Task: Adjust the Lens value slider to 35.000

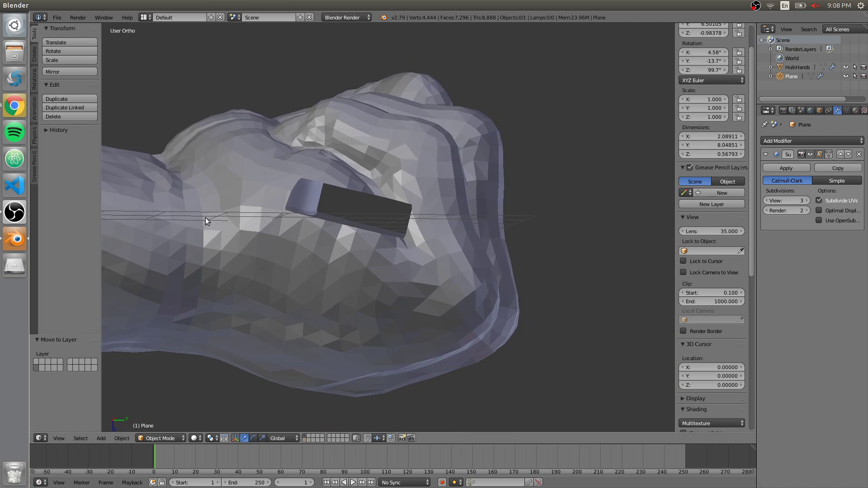Action: click(712, 231)
